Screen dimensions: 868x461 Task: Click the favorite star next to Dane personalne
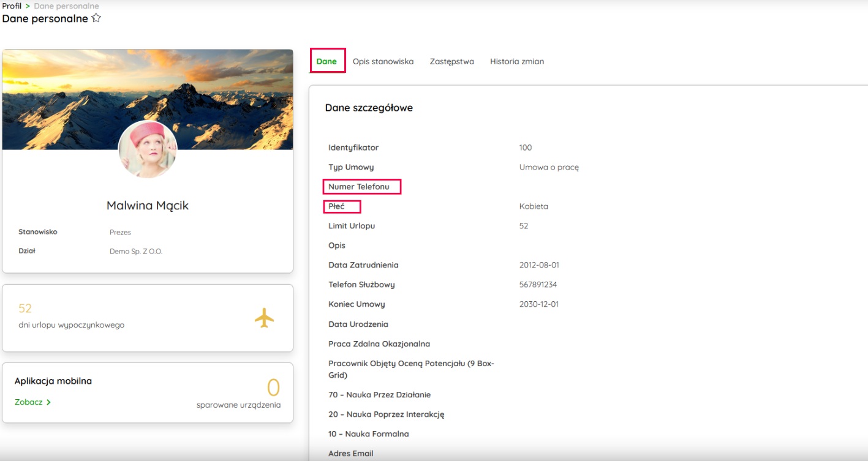96,18
